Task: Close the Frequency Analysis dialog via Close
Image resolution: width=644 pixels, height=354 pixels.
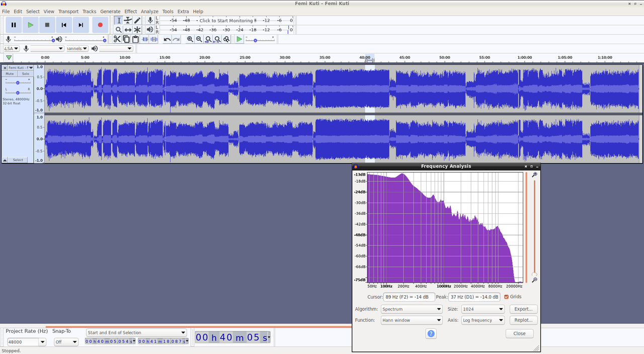Action: click(520, 333)
